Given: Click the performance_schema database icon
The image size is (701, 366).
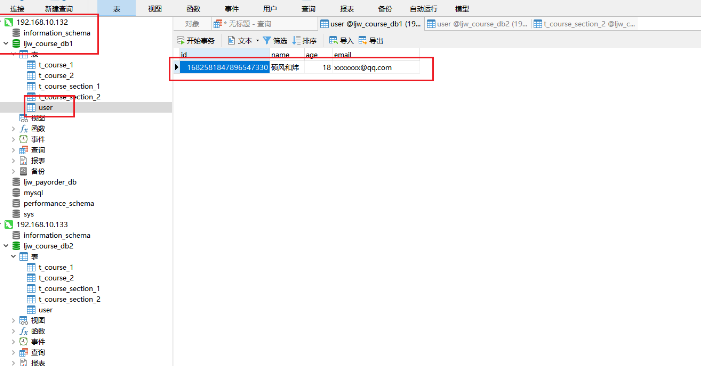Looking at the screenshot, I should pyautogui.click(x=16, y=203).
